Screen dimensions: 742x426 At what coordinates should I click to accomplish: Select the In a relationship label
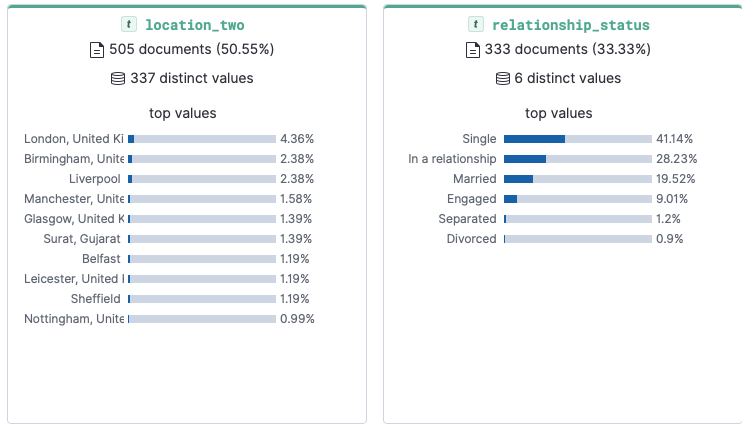[x=452, y=159]
